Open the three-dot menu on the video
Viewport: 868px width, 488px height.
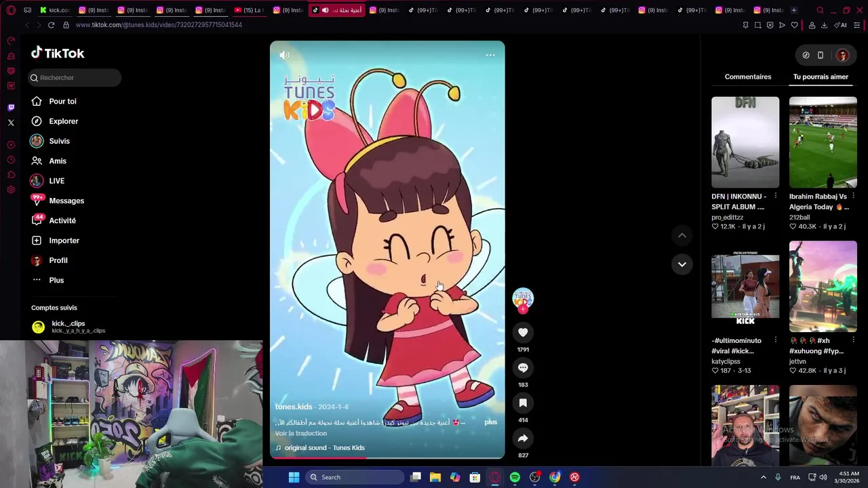490,56
